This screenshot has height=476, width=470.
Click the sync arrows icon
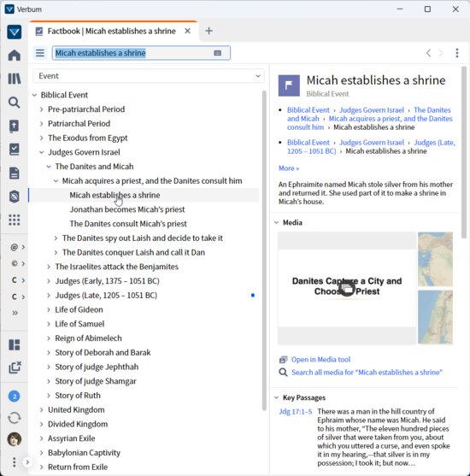[x=15, y=418]
